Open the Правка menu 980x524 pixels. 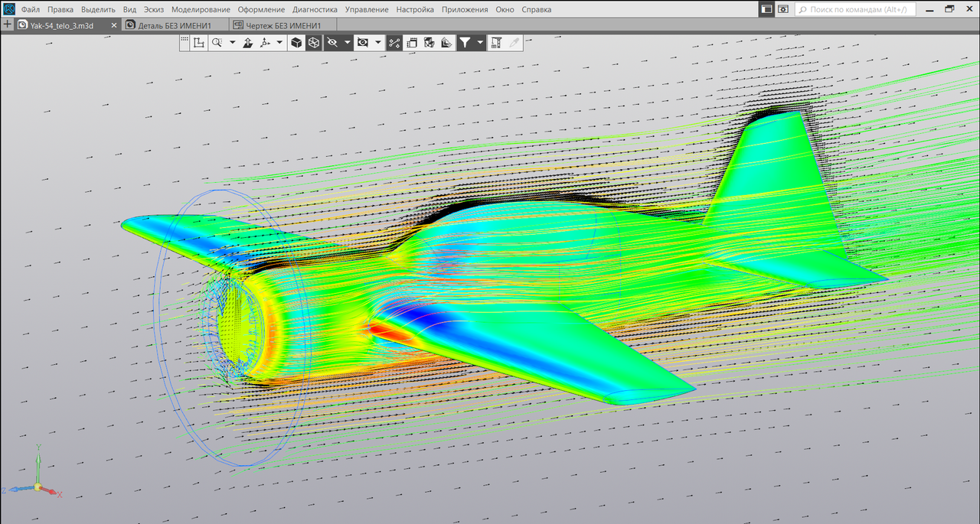pyautogui.click(x=60, y=10)
